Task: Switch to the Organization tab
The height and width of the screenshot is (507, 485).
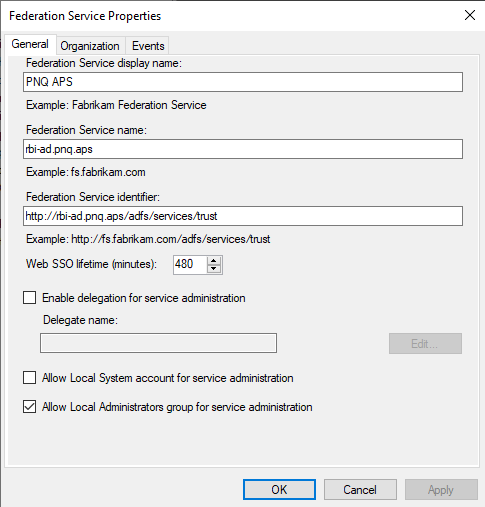Action: point(90,46)
